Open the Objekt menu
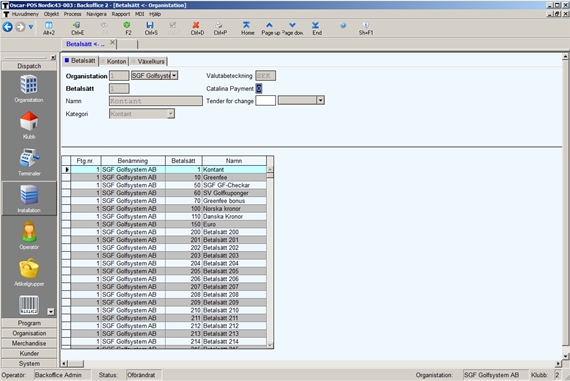Viewport: 570px width, 381px height. click(x=51, y=14)
